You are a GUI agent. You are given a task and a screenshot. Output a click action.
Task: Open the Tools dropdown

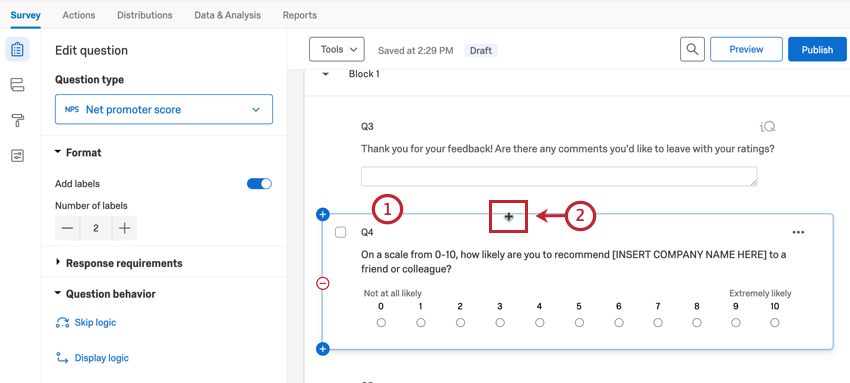(x=337, y=49)
